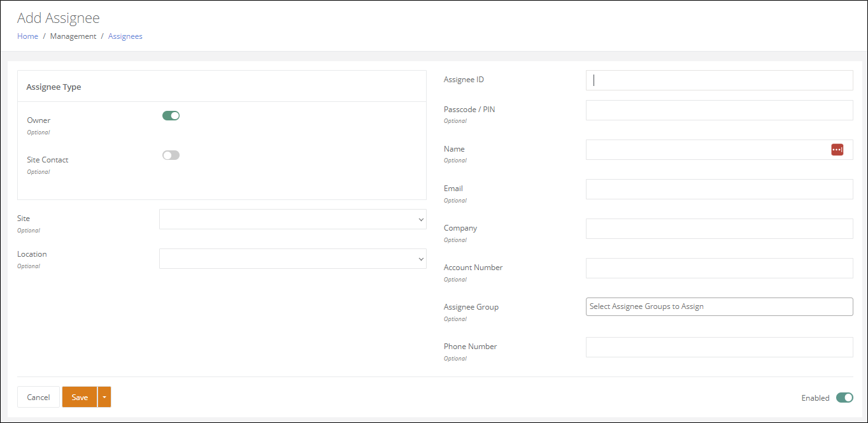Click the Assignee Type section heading
This screenshot has height=423, width=868.
(x=53, y=87)
